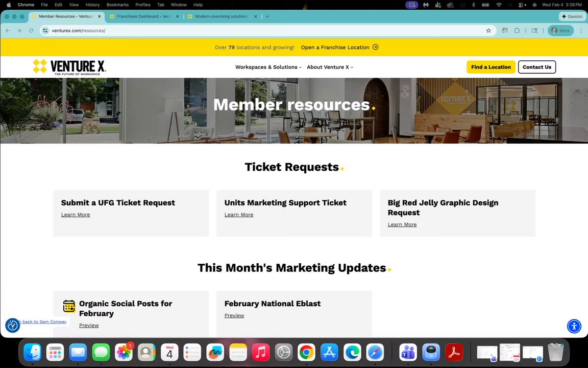Preview the February National Eblast
This screenshot has height=368, width=588.
pyautogui.click(x=234, y=315)
